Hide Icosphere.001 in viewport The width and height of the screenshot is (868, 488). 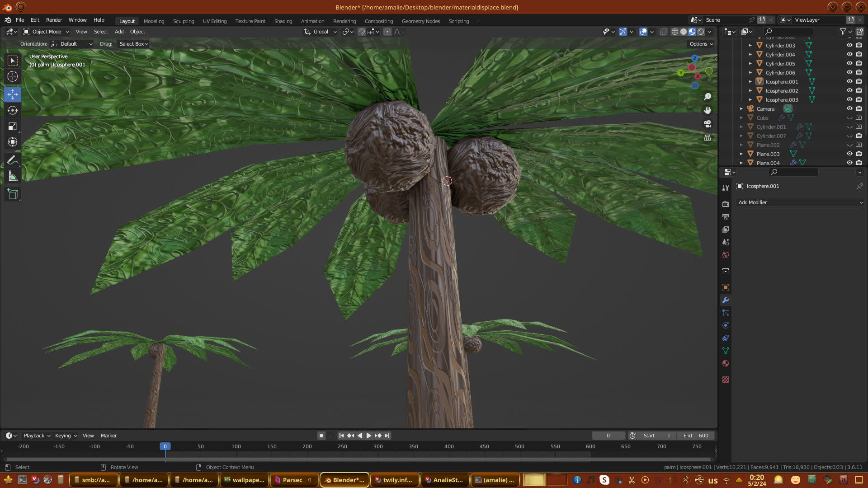(849, 82)
